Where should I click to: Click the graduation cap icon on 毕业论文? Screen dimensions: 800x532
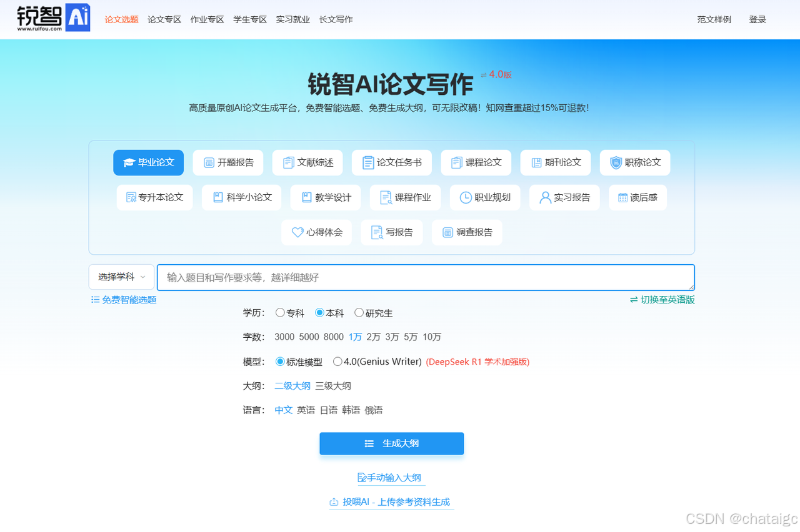(x=129, y=163)
